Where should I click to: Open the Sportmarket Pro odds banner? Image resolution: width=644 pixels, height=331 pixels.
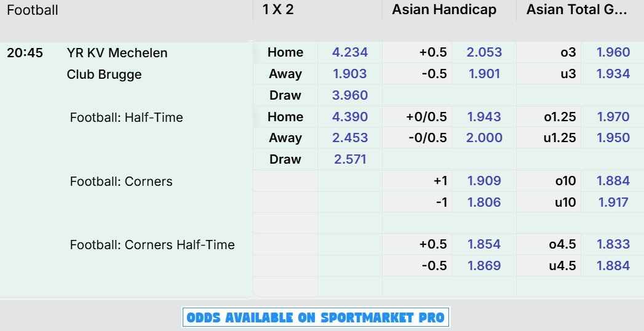pyautogui.click(x=316, y=317)
